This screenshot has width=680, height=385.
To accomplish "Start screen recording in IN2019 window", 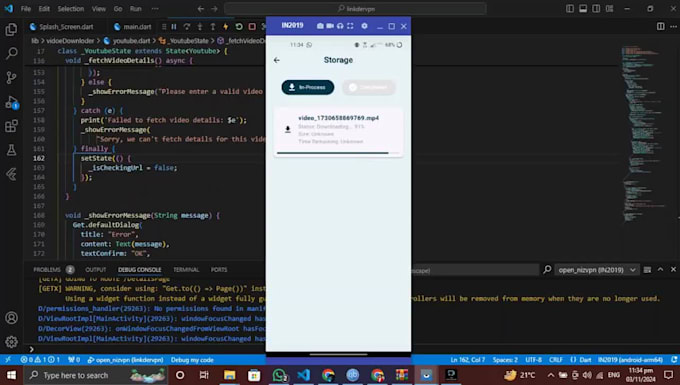I will point(330,26).
